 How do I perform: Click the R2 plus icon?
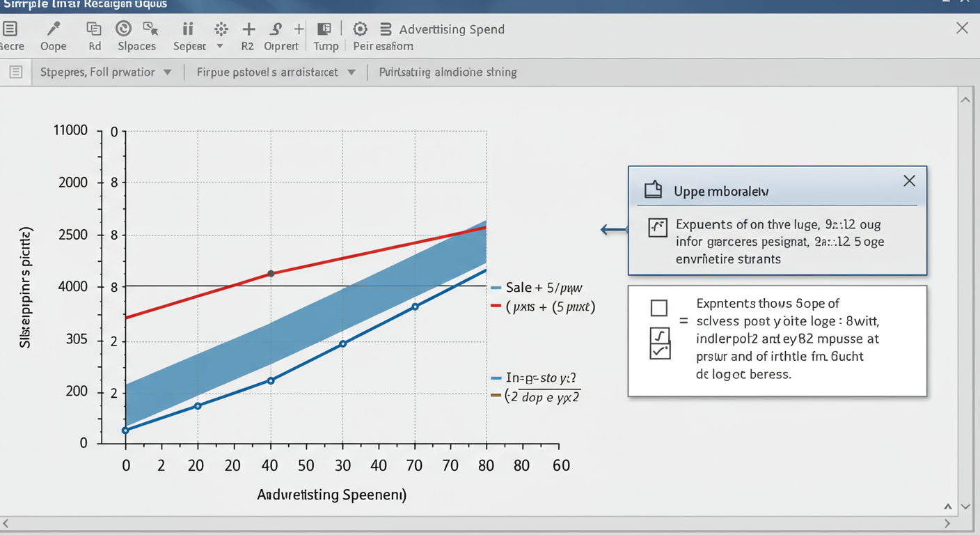[248, 29]
